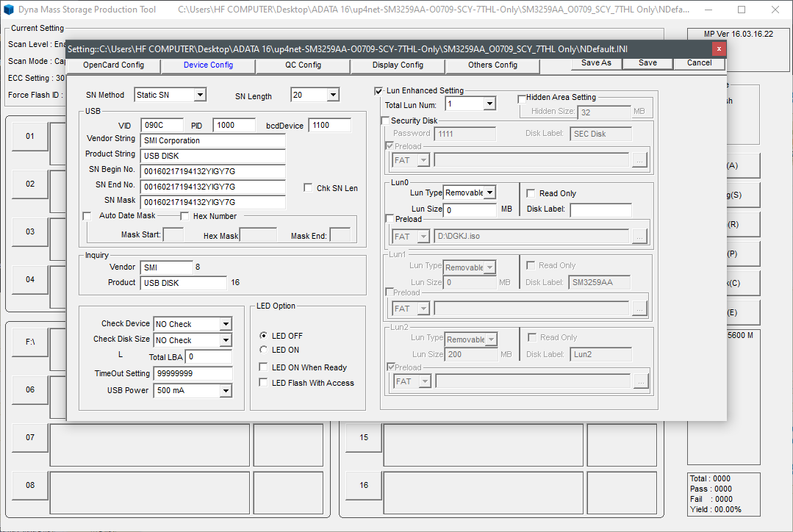793x532 pixels.
Task: Open the Check Device dropdown
Action: click(226, 323)
